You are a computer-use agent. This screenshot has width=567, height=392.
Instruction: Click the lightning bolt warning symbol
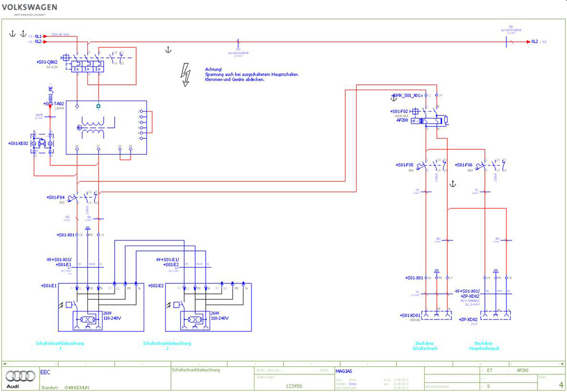pyautogui.click(x=186, y=75)
